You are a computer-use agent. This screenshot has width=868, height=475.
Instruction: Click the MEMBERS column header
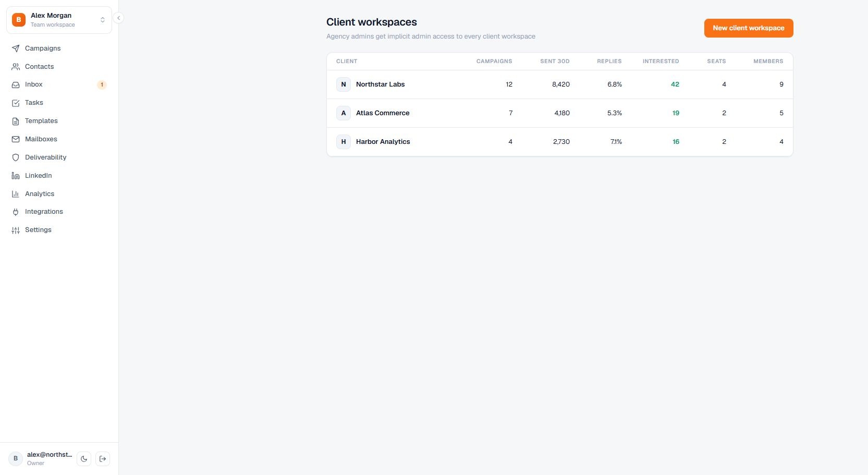point(768,62)
